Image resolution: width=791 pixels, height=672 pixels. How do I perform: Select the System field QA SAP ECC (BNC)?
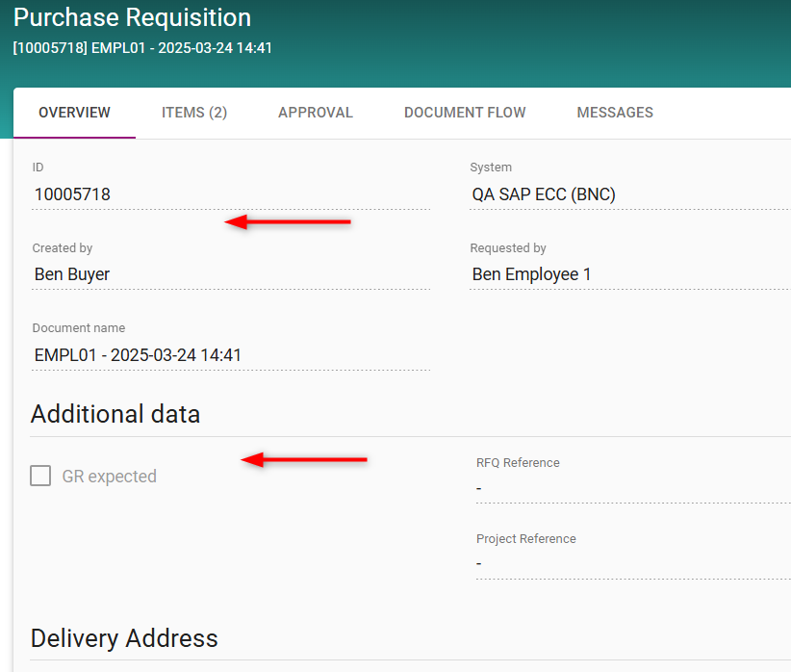(544, 194)
